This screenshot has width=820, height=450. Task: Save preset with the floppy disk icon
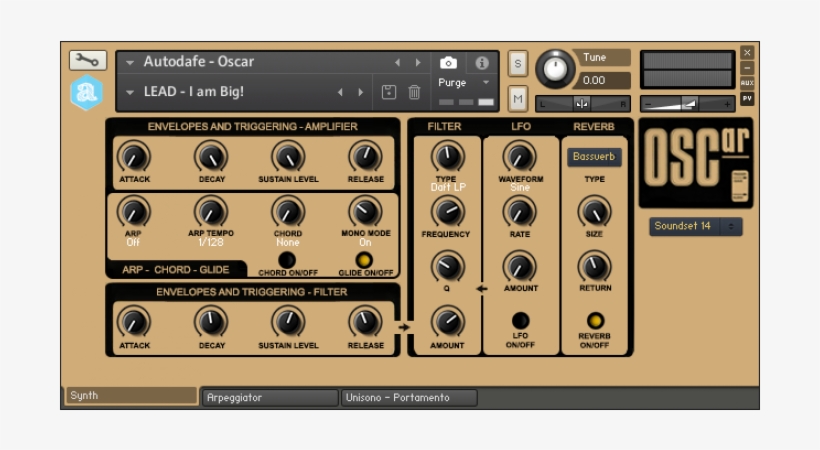(389, 92)
